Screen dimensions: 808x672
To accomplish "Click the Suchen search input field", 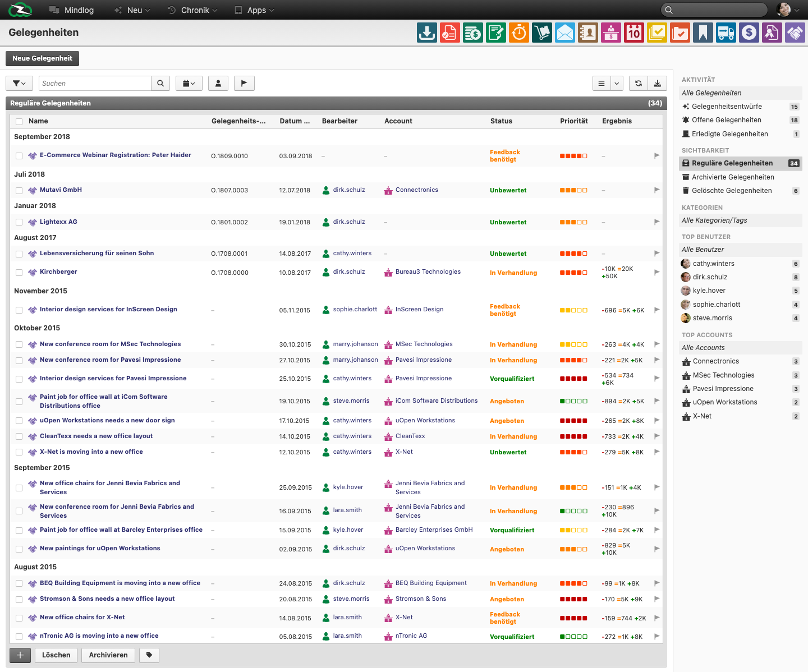I will click(x=95, y=84).
